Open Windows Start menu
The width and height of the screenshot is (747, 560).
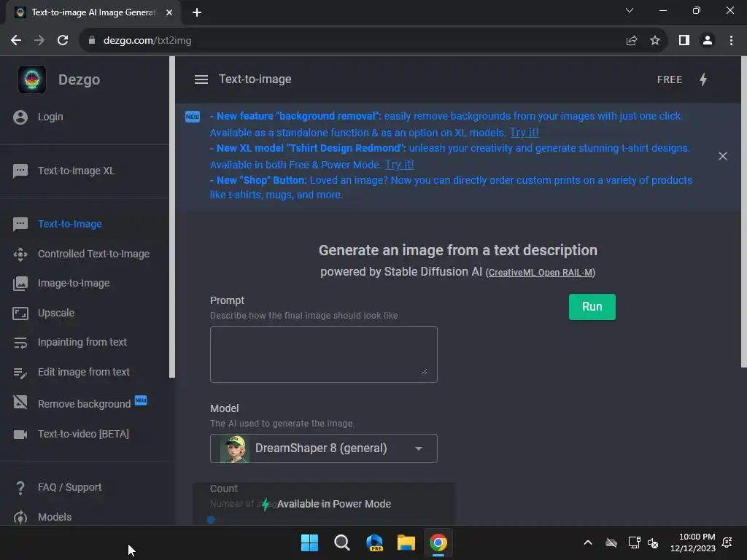coord(309,542)
